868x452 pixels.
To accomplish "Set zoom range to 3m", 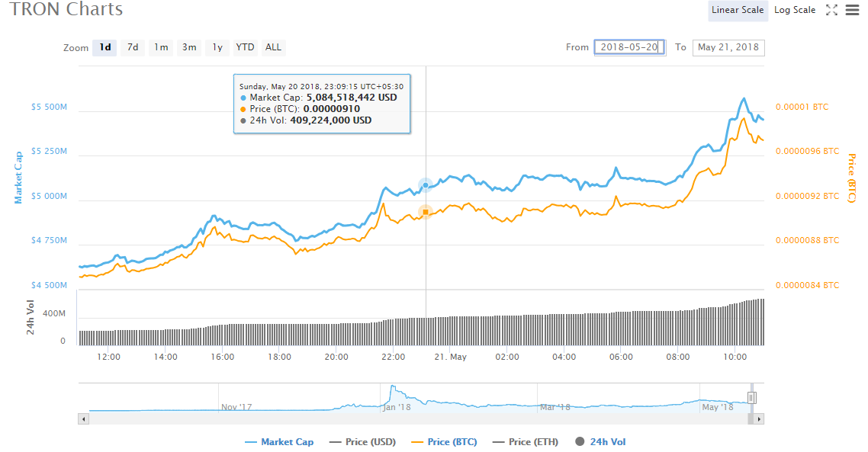I will (x=189, y=47).
